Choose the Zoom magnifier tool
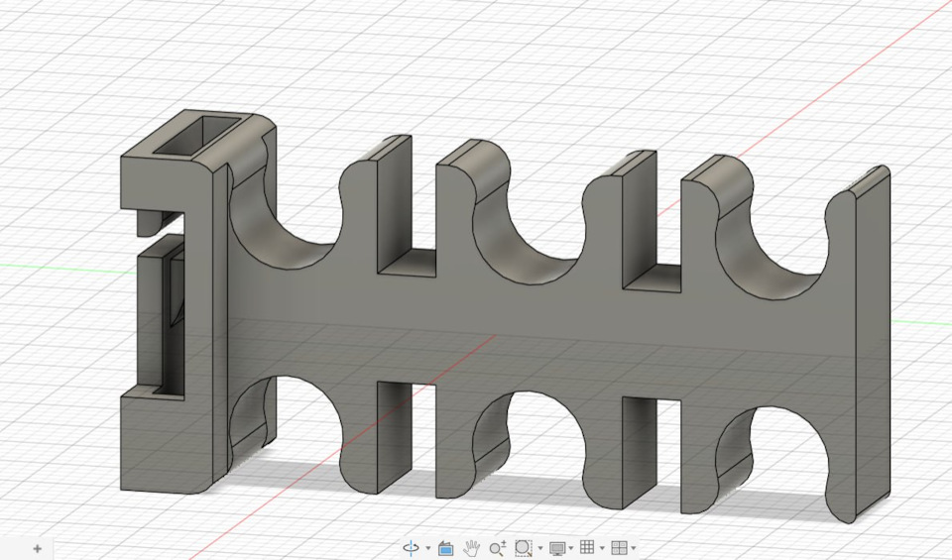952x560 pixels. point(498,548)
